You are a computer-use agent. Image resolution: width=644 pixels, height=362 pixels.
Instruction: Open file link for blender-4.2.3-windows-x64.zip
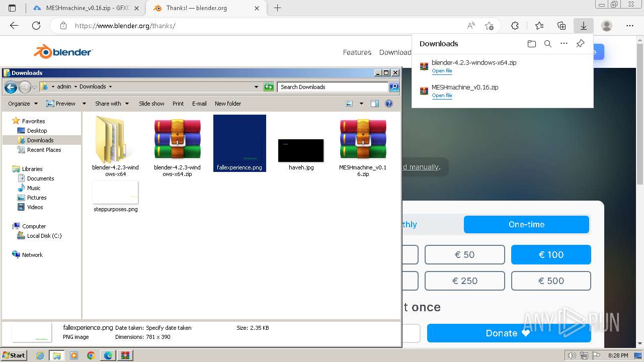442,71
